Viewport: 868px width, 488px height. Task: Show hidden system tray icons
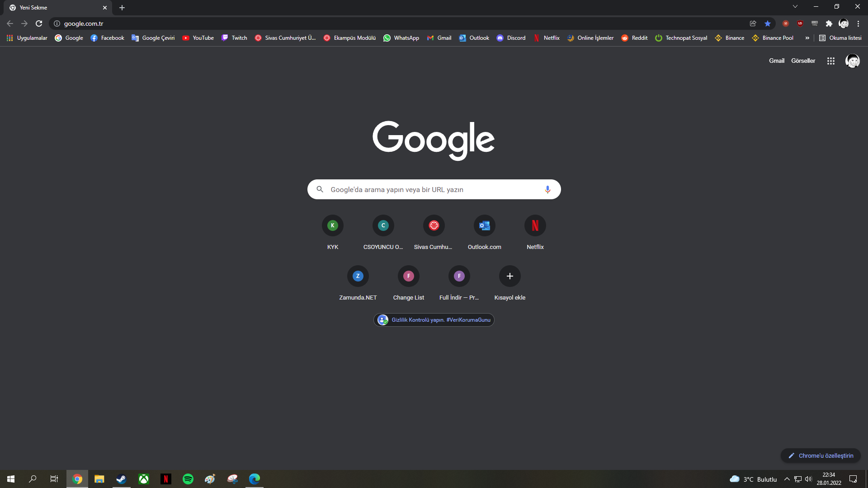[x=787, y=479]
